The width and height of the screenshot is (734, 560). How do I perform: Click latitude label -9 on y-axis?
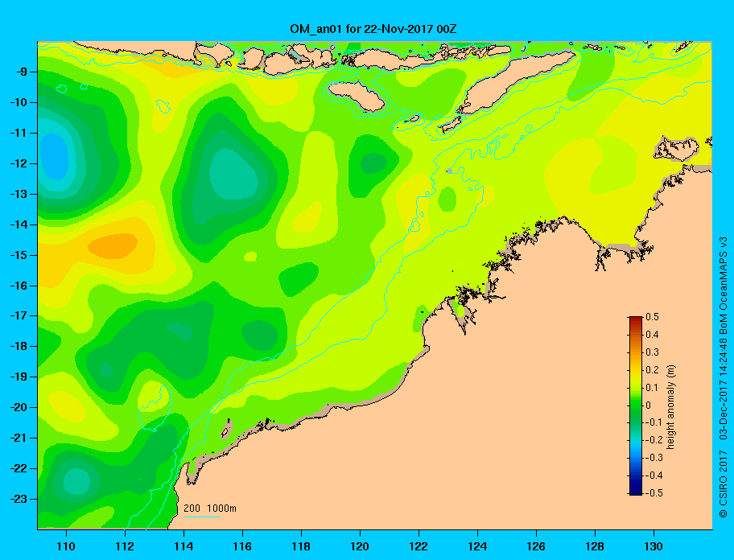(x=21, y=72)
